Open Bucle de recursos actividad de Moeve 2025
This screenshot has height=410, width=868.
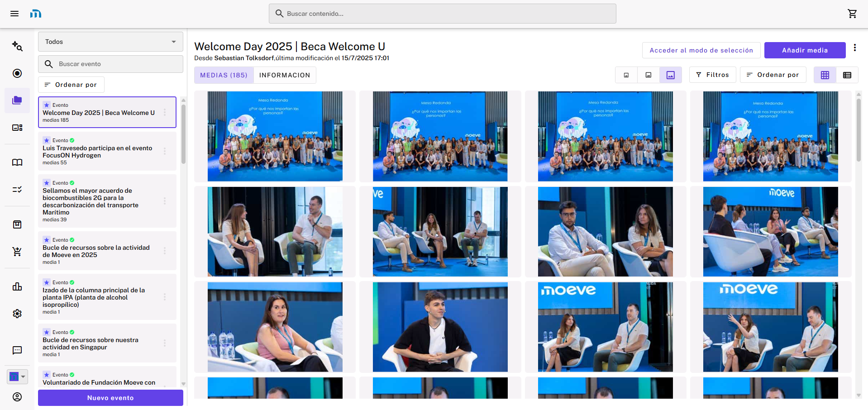pyautogui.click(x=107, y=251)
